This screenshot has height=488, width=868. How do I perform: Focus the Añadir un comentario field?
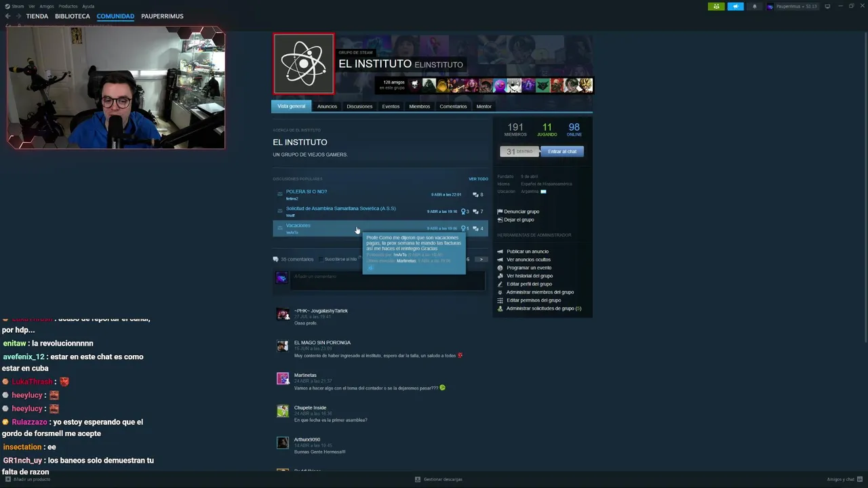click(x=388, y=281)
